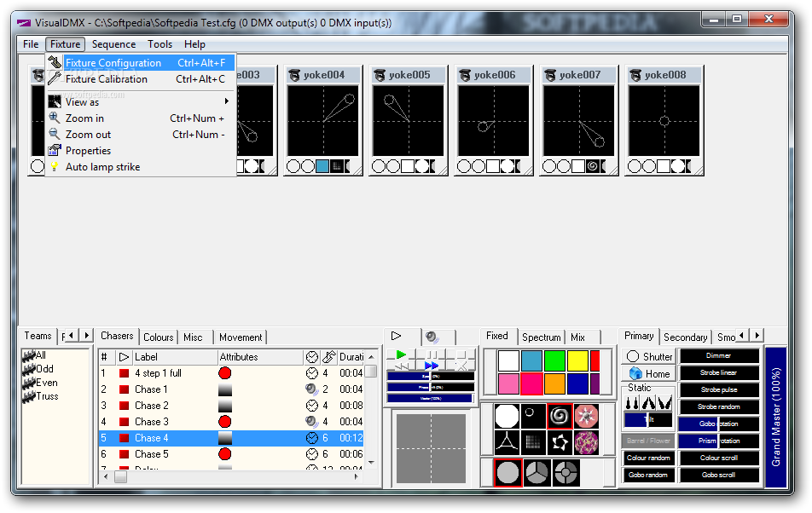
Task: Select the plain circle prism option
Action: pyautogui.click(x=508, y=473)
